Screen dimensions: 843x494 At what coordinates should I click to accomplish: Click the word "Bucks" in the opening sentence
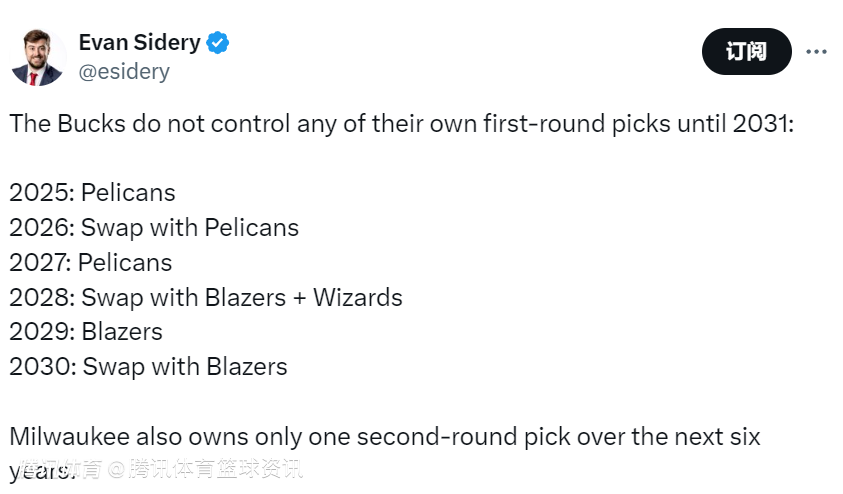click(x=87, y=125)
